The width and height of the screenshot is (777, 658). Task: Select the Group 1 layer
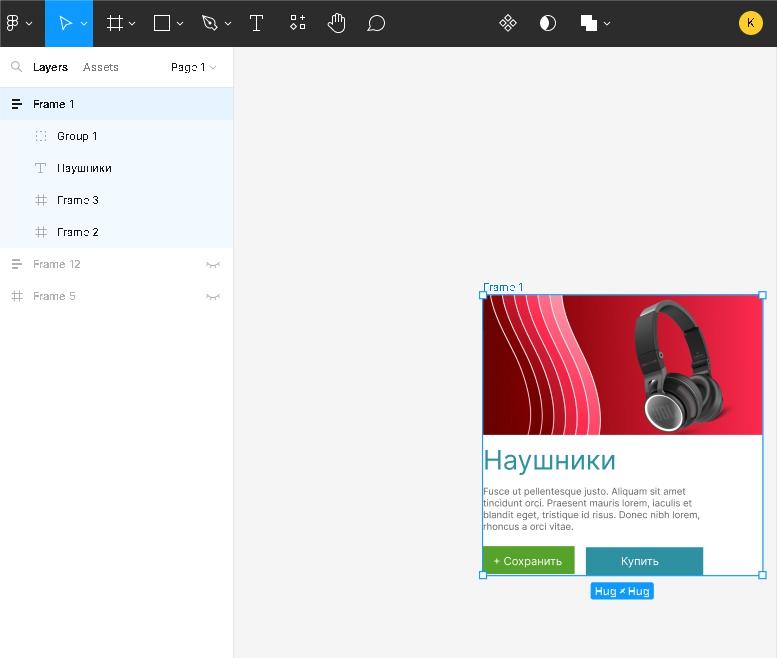[x=77, y=136]
